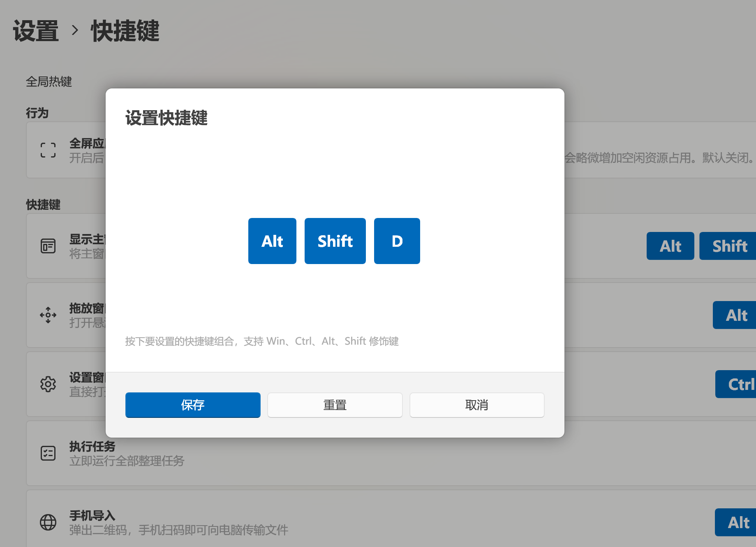The height and width of the screenshot is (547, 756).
Task: Click the 行为 section label
Action: [37, 113]
